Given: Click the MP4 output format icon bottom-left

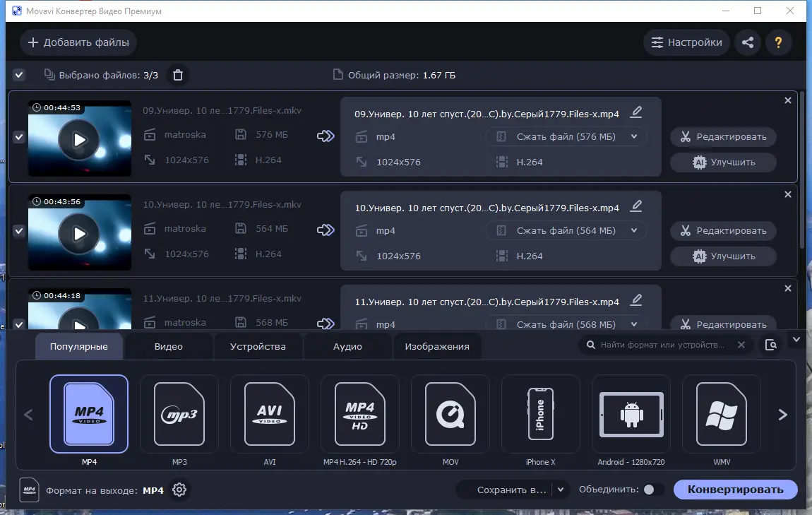Looking at the screenshot, I should pyautogui.click(x=30, y=490).
